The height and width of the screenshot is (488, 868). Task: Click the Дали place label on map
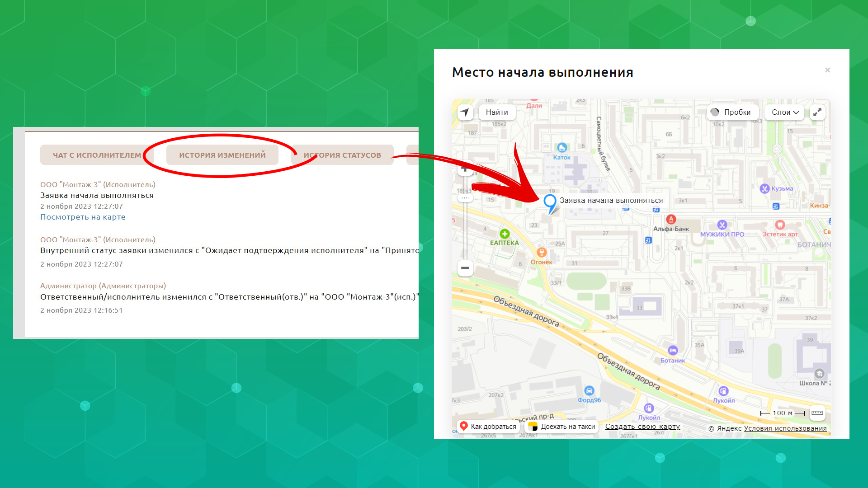click(534, 106)
